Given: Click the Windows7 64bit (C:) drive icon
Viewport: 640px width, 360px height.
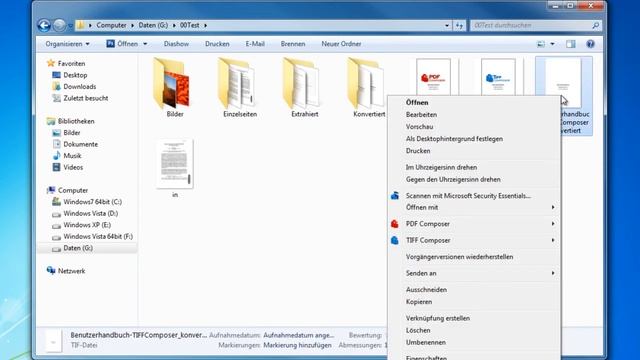Looking at the screenshot, I should 56,202.
